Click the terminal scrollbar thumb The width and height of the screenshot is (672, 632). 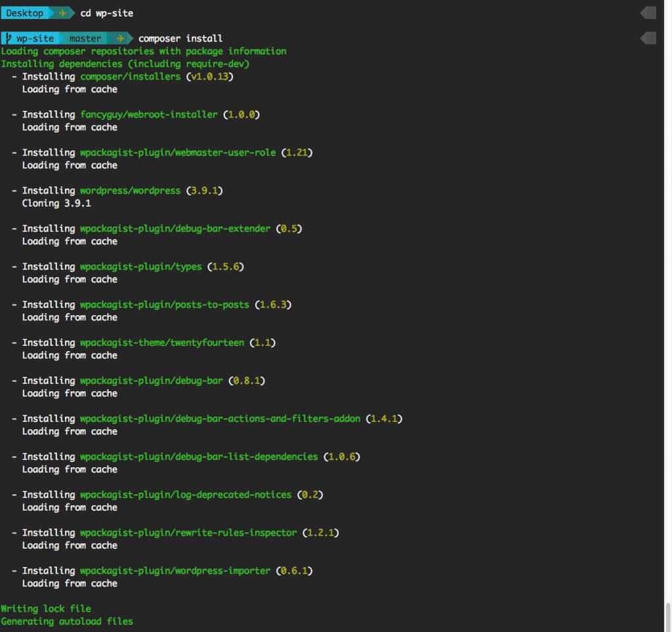point(667,616)
